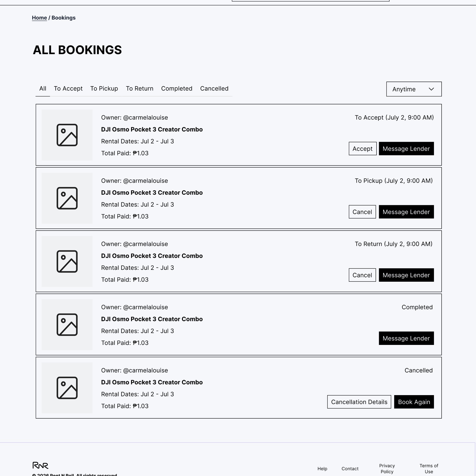Click the 'Completed' status label on the fourth booking card
Screen dimensions: 476x476
(x=417, y=307)
